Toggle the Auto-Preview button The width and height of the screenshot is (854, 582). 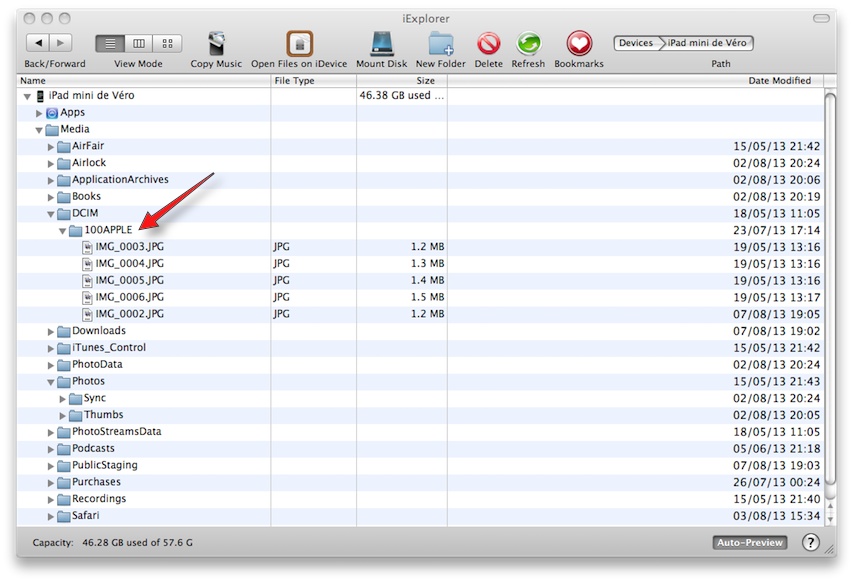749,542
